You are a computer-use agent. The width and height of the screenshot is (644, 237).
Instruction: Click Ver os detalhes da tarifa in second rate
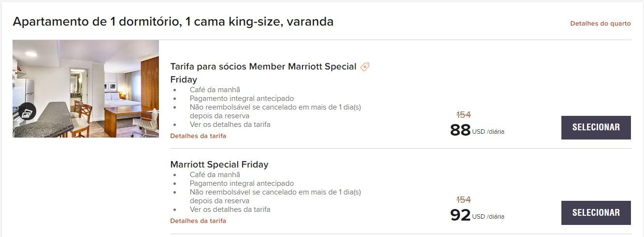[x=230, y=209]
